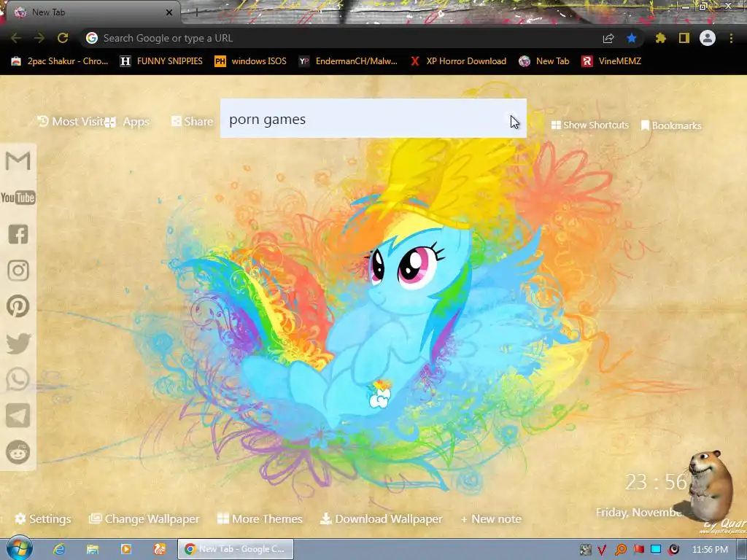
Task: Go forward with the forward arrow
Action: tap(39, 38)
